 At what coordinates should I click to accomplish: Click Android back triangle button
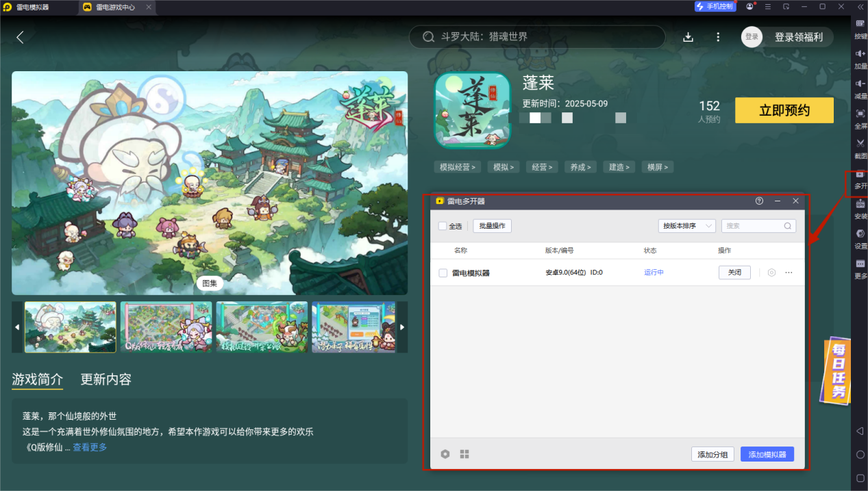860,431
